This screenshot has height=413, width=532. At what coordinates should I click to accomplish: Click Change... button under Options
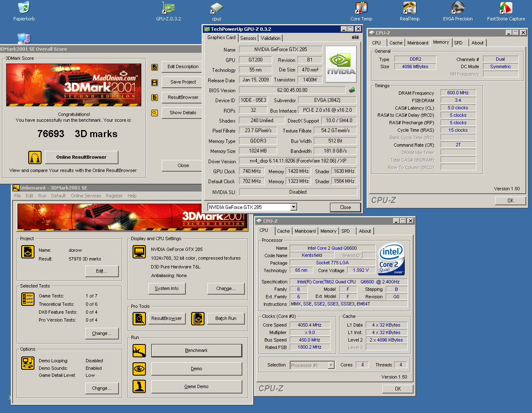[102, 388]
